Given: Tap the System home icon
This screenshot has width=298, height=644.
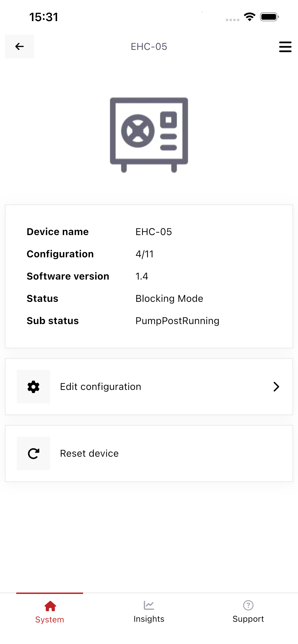Looking at the screenshot, I should coord(50,606).
